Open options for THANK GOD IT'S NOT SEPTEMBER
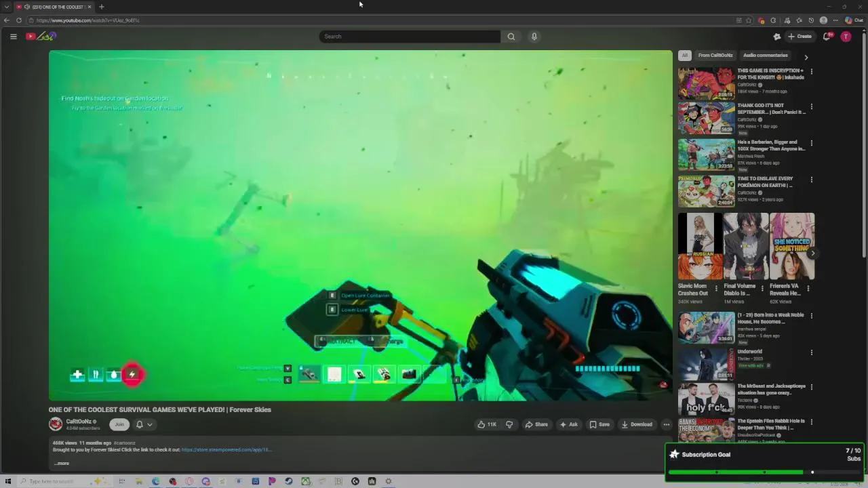 [812, 106]
